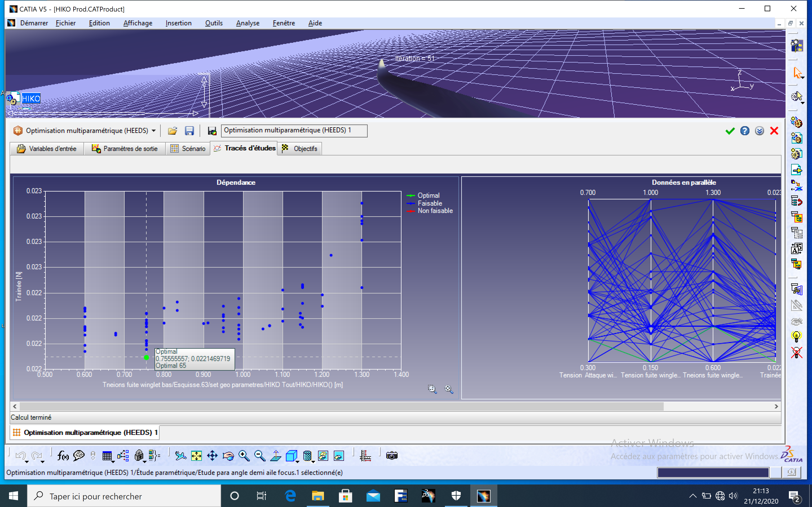Click the Fly mode airplane icon
Image resolution: width=812 pixels, height=507 pixels.
click(180, 456)
